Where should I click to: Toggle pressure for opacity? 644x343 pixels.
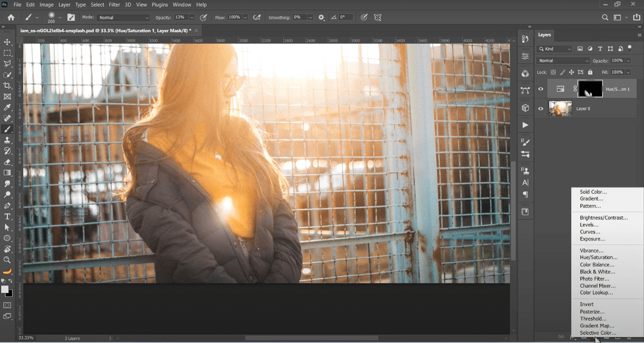[x=204, y=17]
